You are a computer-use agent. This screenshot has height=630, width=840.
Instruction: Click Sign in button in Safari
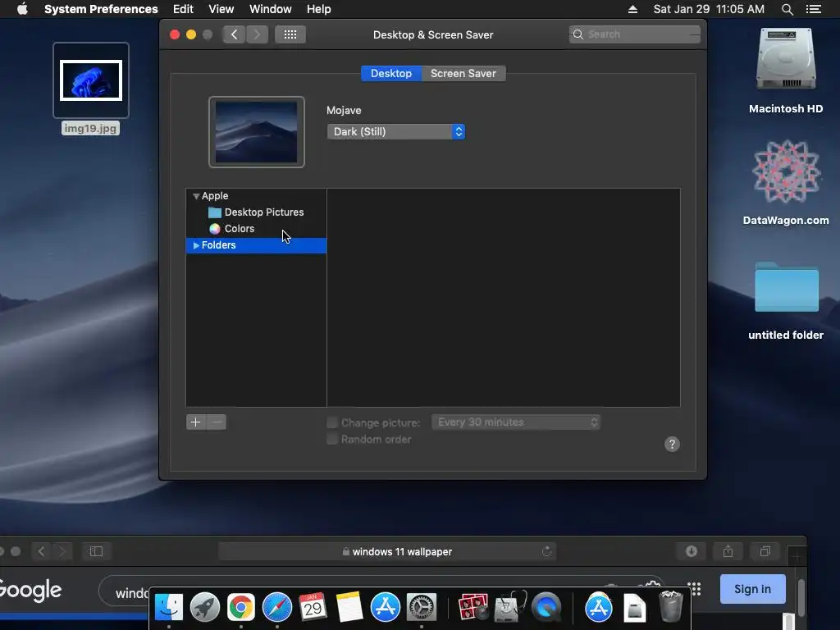[753, 589]
